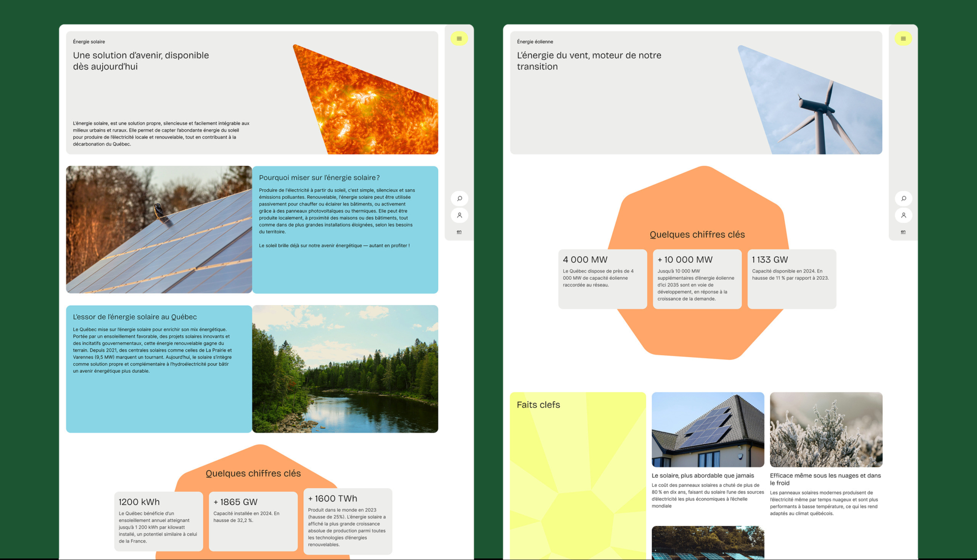Open hamburger menu on solar page
Screen dimensions: 977x560
pos(459,39)
